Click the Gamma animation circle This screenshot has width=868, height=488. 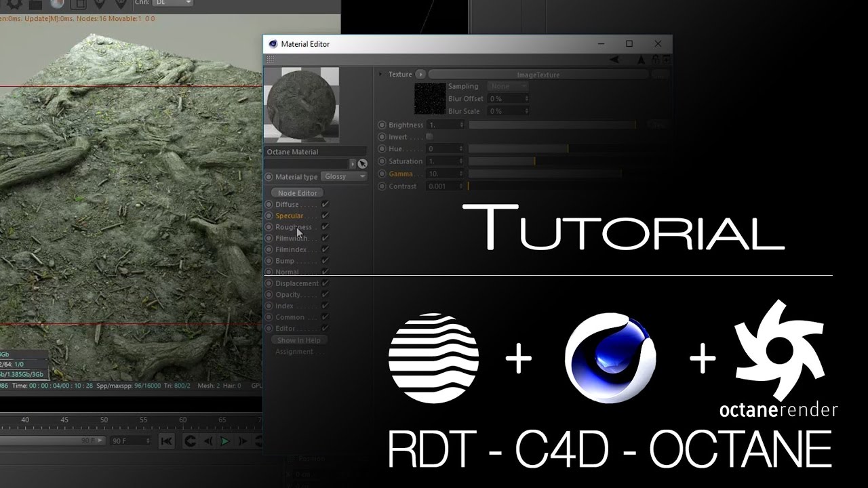pyautogui.click(x=382, y=174)
